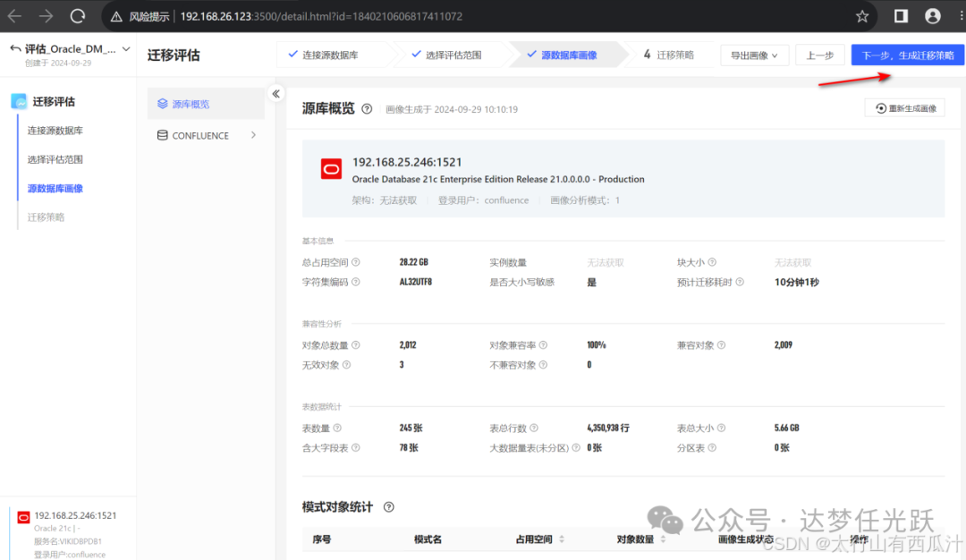Expand the 评估_Oracle_DM project dropdown chevron
Screen dimensions: 966x560
[x=126, y=48]
